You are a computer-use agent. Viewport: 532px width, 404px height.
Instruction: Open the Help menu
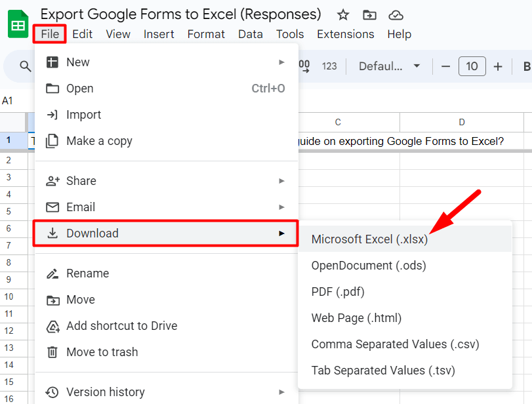point(399,34)
